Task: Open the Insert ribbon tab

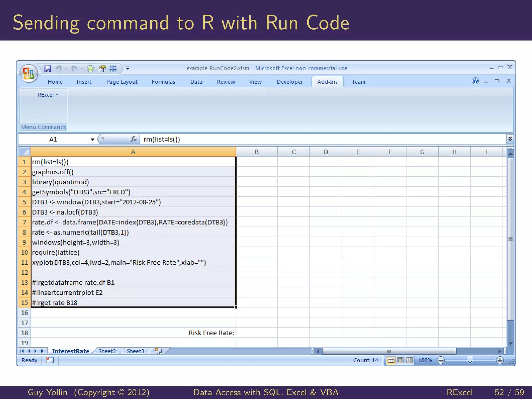Action: pos(84,82)
